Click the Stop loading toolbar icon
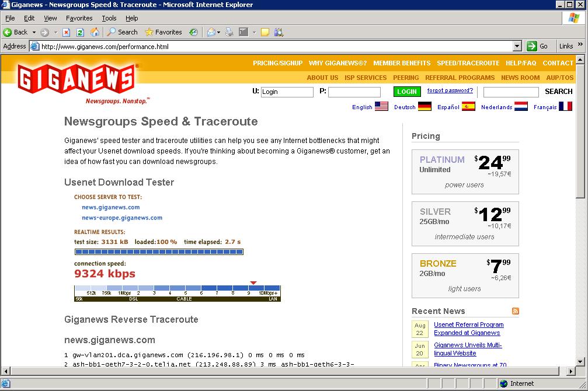Screen dimensions: 588x391 tap(67, 32)
